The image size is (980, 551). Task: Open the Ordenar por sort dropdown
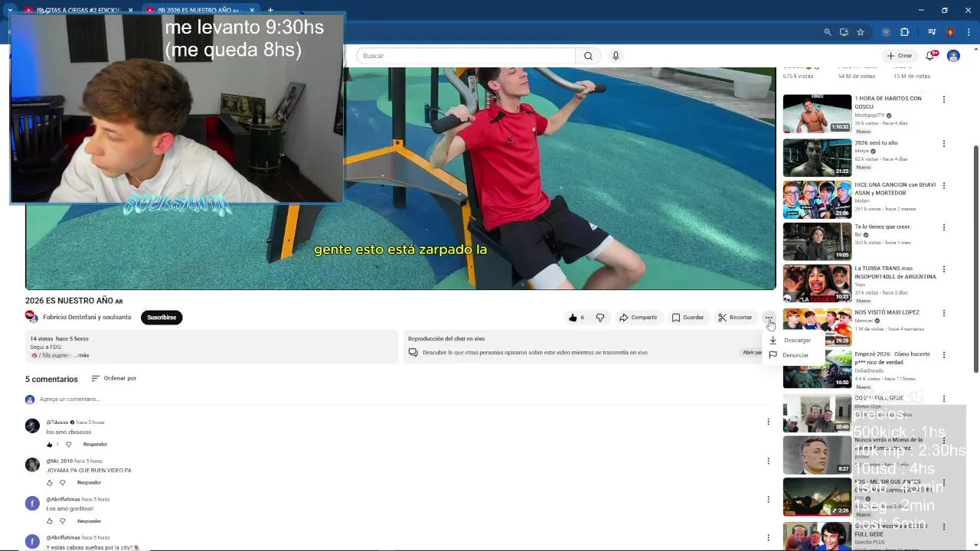pos(113,379)
